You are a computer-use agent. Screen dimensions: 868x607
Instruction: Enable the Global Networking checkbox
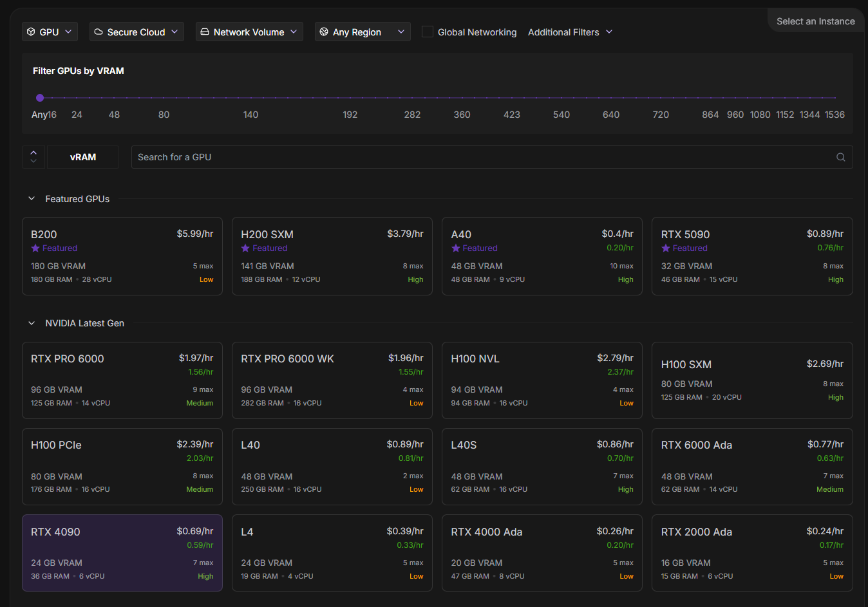(427, 32)
